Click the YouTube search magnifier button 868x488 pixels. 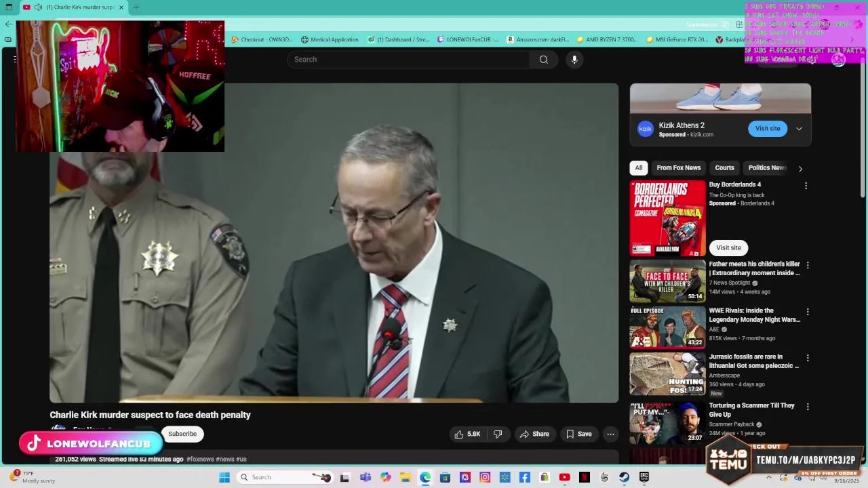(x=543, y=60)
